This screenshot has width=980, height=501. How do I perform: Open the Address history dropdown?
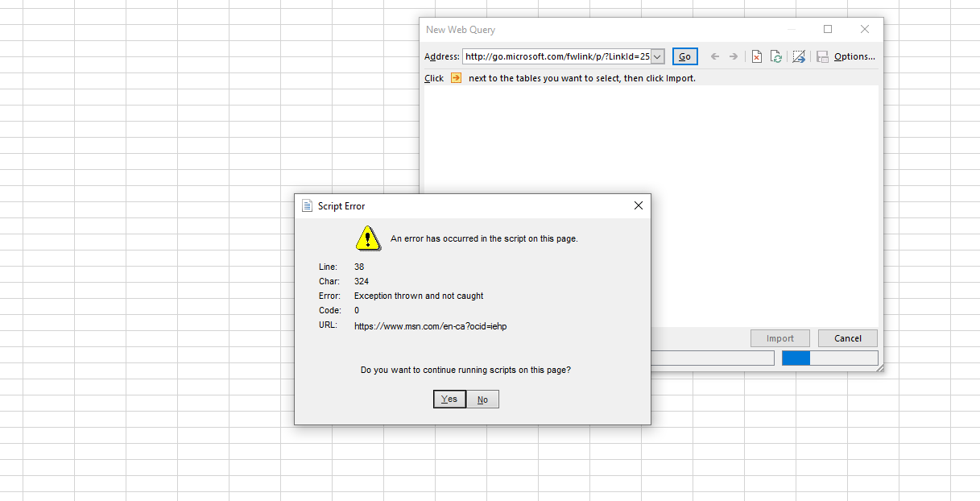658,56
